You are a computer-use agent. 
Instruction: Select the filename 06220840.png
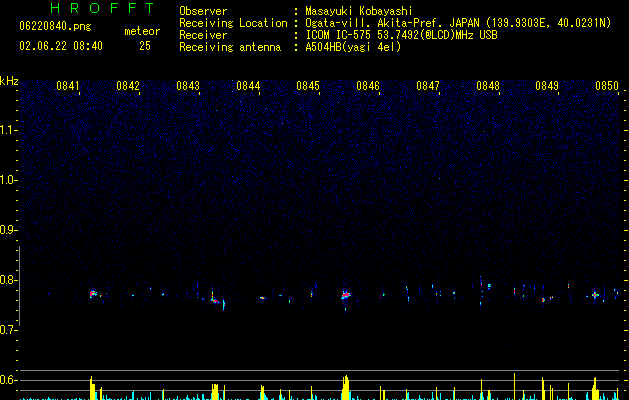[55, 27]
